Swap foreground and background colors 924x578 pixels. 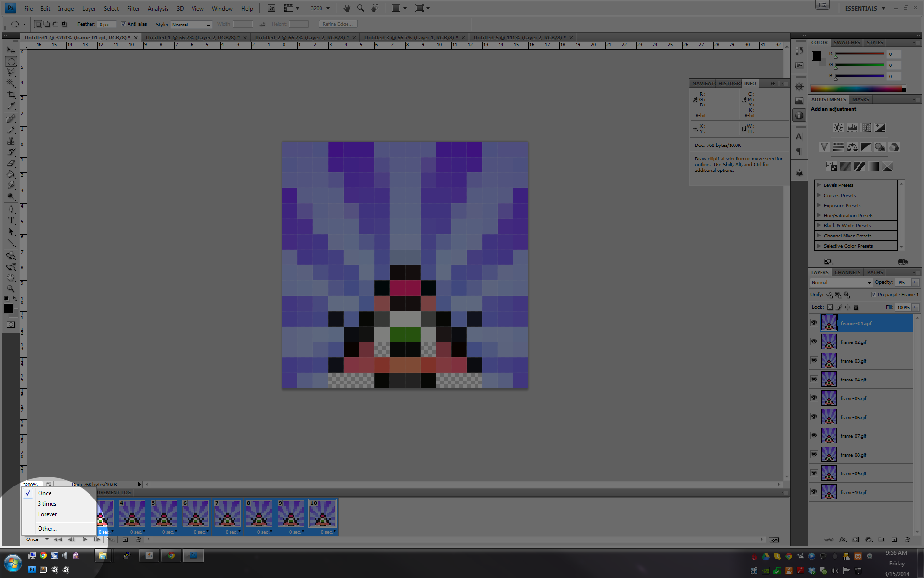click(15, 299)
